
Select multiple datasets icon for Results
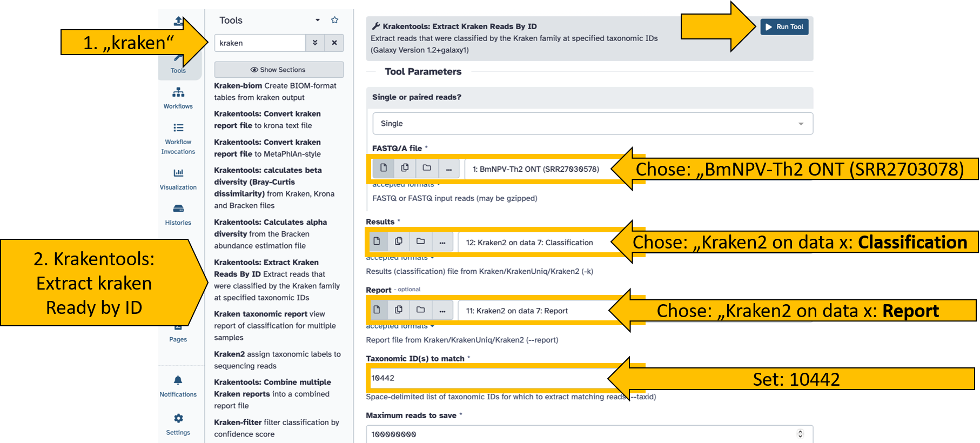pyautogui.click(x=399, y=241)
